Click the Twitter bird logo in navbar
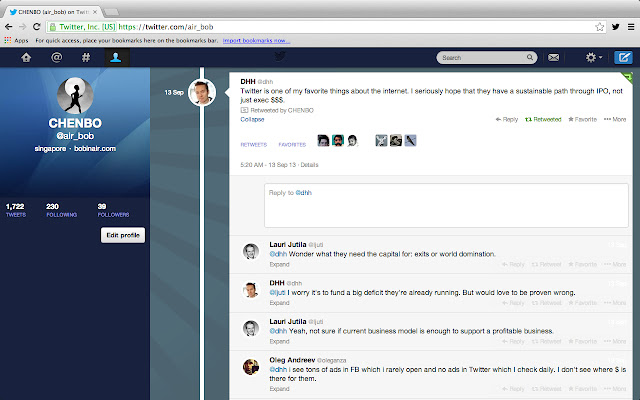 click(x=280, y=58)
